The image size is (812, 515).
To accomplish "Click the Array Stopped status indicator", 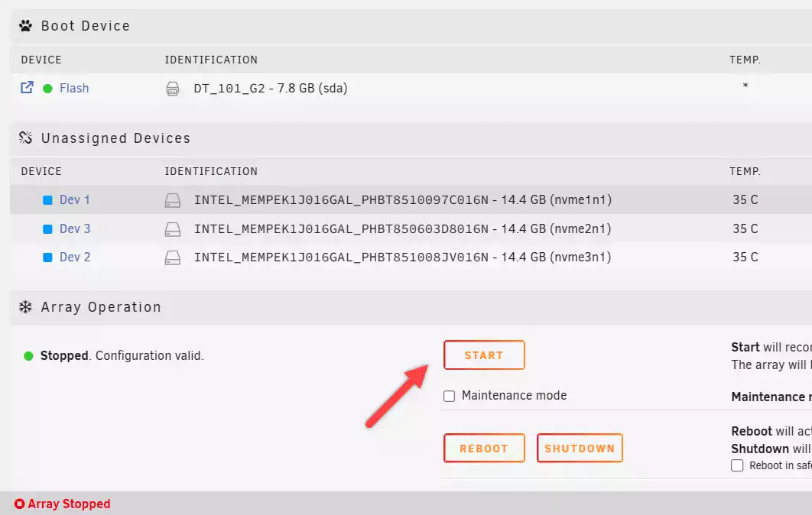I will 62,504.
